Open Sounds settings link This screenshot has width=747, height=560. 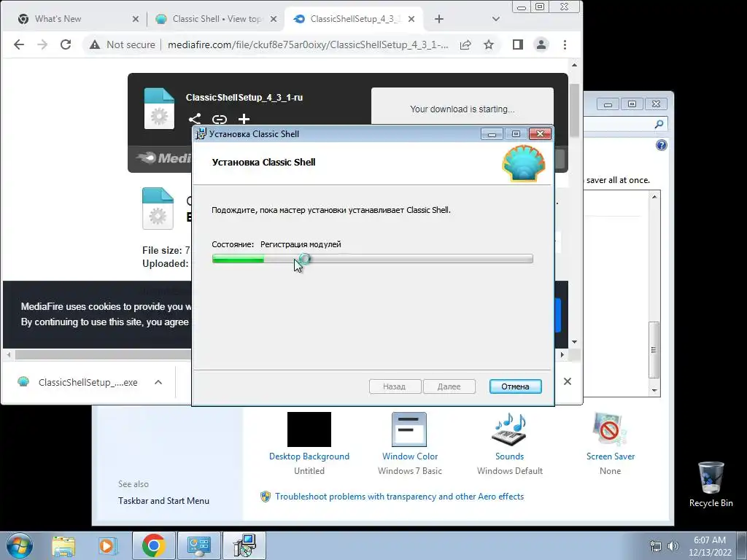pos(509,456)
